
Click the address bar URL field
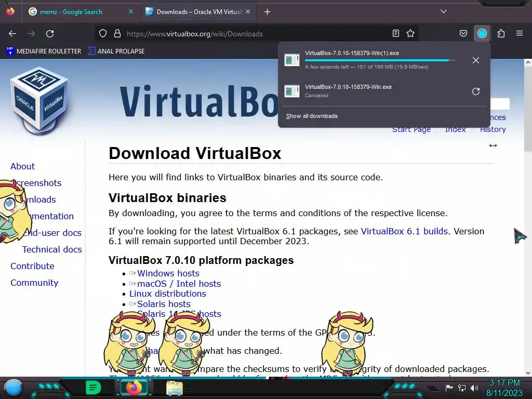point(258,34)
